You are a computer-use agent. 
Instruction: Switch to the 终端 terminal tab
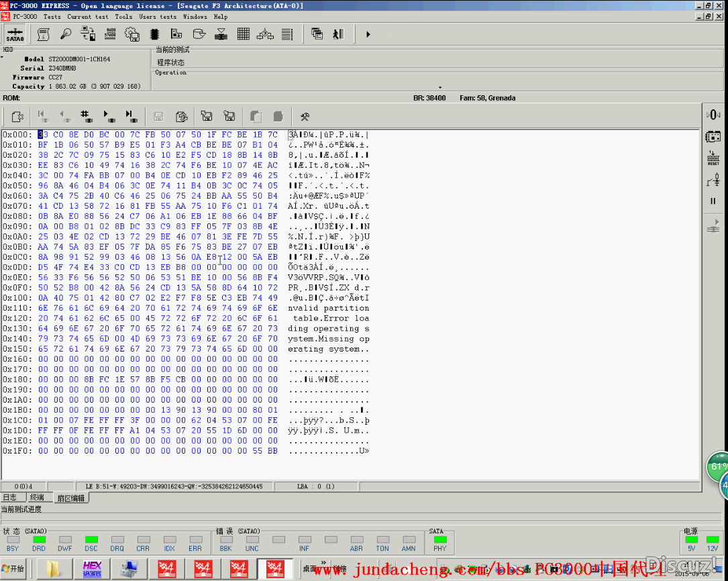coord(37,497)
